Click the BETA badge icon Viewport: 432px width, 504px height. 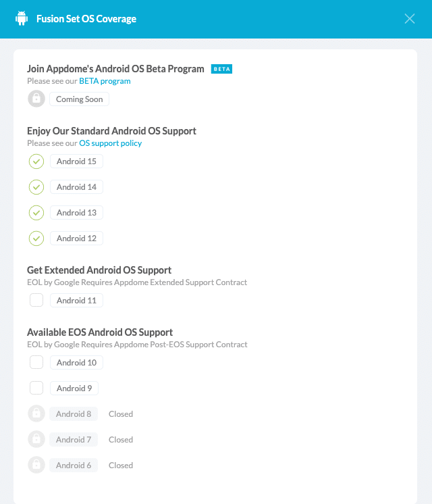(x=221, y=69)
